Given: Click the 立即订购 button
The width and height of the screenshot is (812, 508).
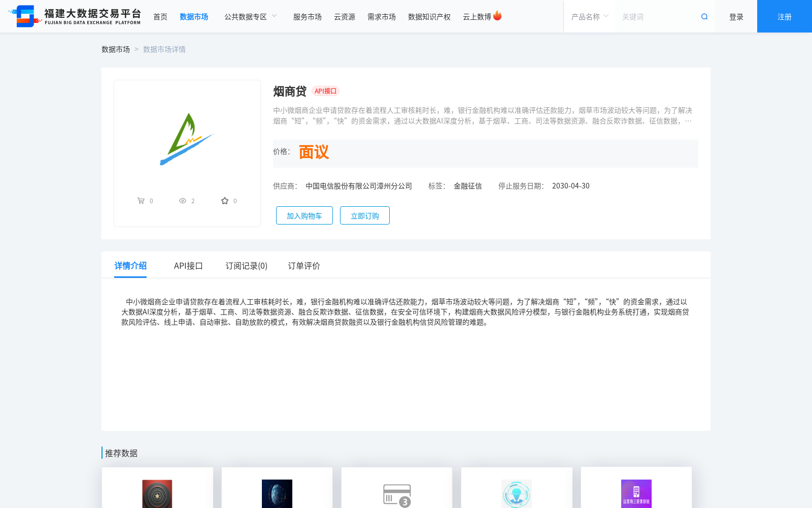Looking at the screenshot, I should [x=365, y=215].
